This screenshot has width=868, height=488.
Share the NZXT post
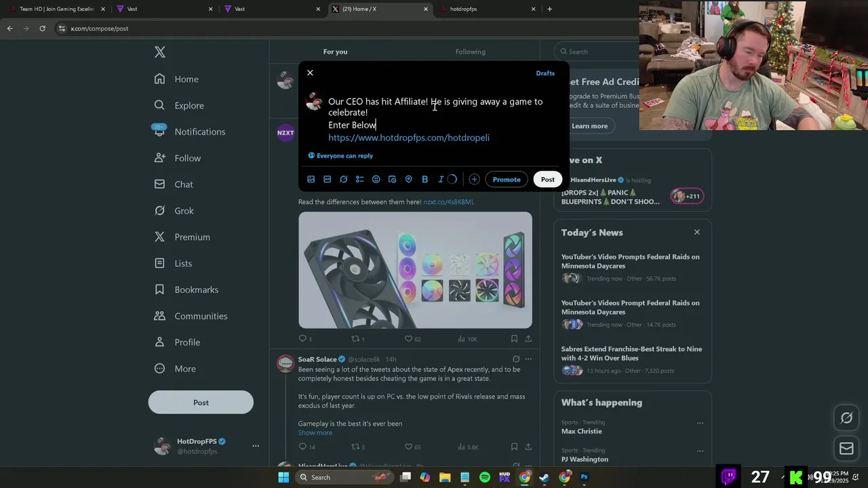(528, 339)
